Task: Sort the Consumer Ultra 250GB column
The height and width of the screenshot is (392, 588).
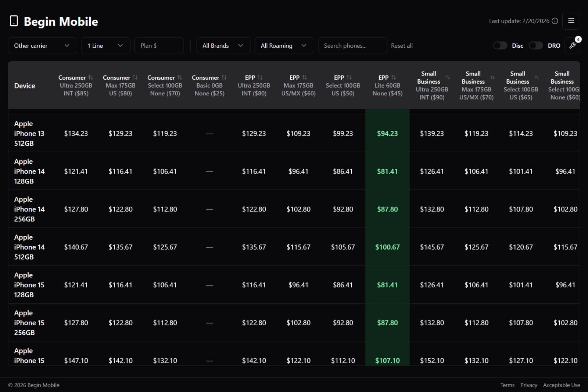Action: pyautogui.click(x=91, y=77)
